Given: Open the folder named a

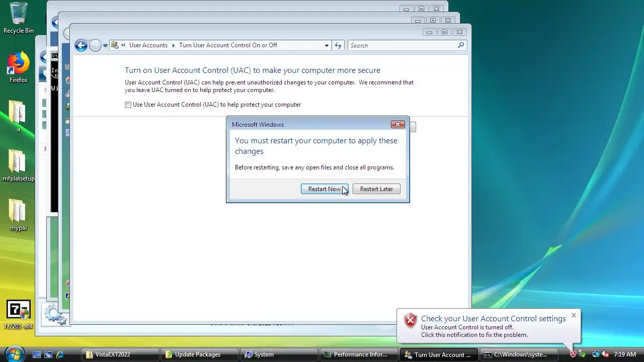Looking at the screenshot, I should [x=18, y=116].
